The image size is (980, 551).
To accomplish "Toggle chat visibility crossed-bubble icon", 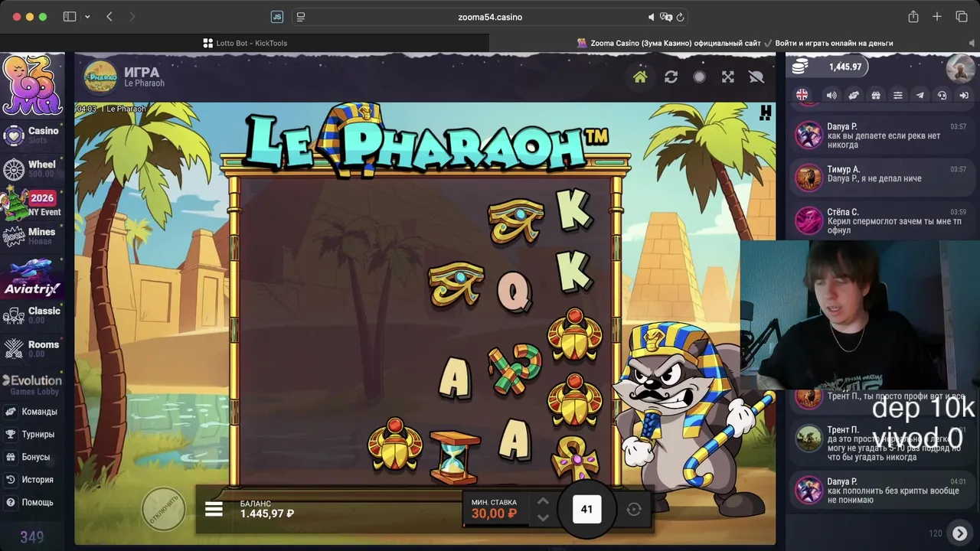I will click(x=756, y=77).
